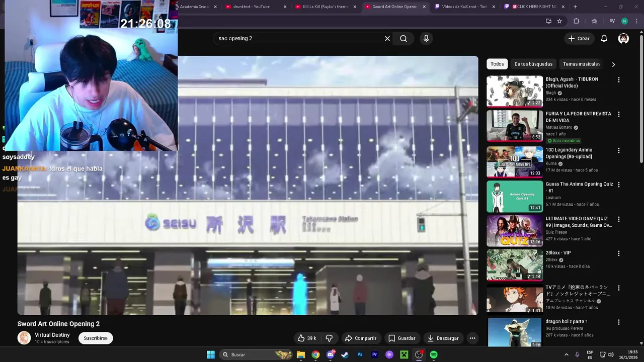Open the Blagh, Agush - TIBURON thumbnail
Viewport: 644px width, 362px height.
(x=515, y=92)
